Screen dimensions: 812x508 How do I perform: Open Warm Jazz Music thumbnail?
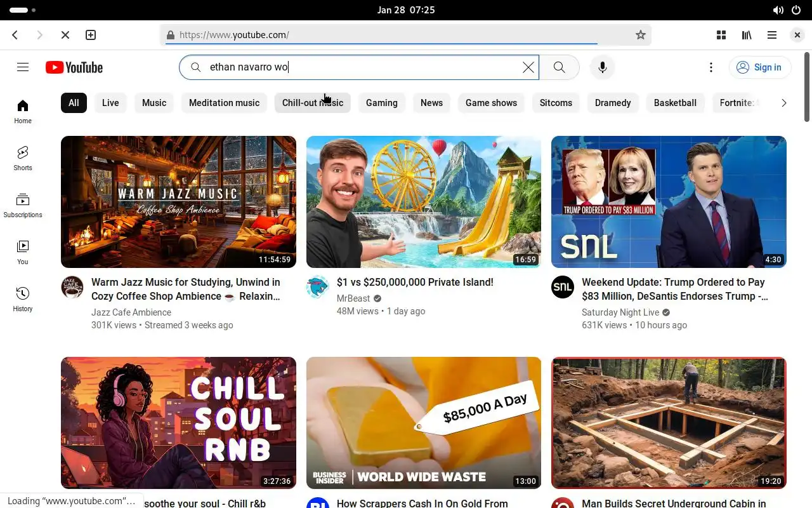[178, 202]
